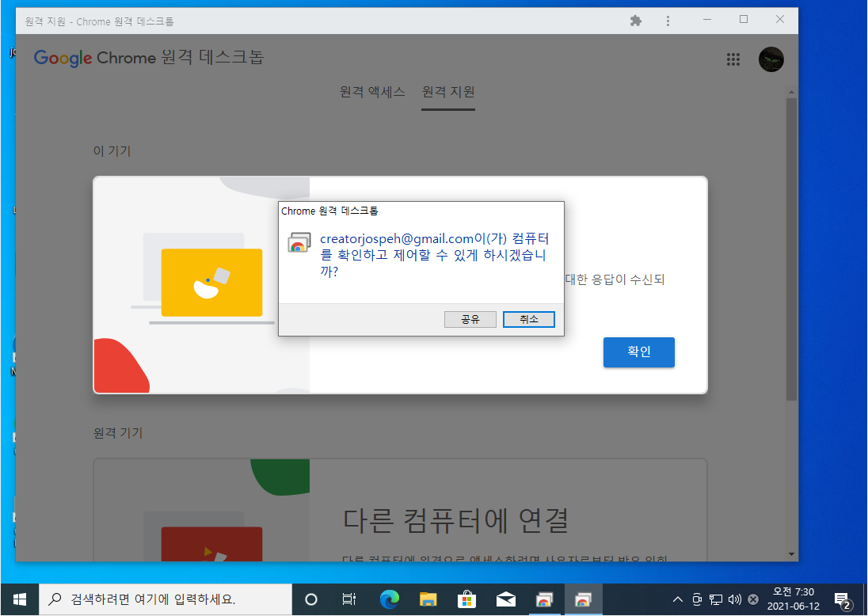Click the extensions puzzle icon
This screenshot has height=616, width=868.
tap(635, 21)
